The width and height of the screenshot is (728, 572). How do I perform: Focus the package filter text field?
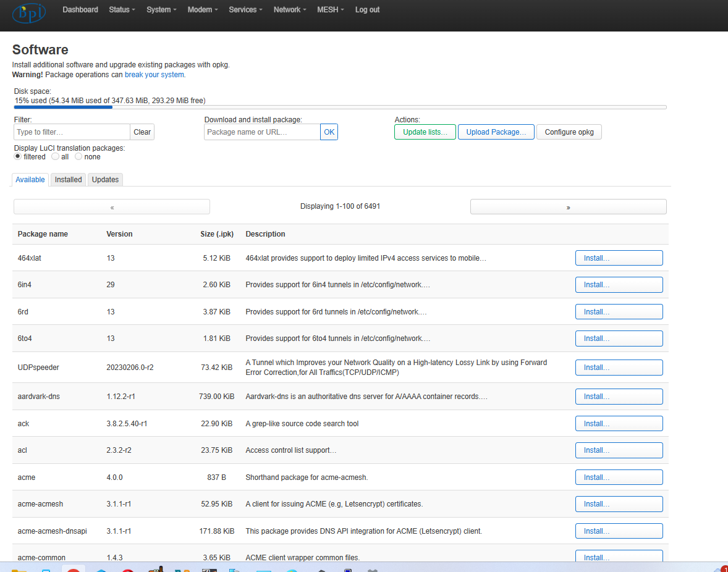72,132
